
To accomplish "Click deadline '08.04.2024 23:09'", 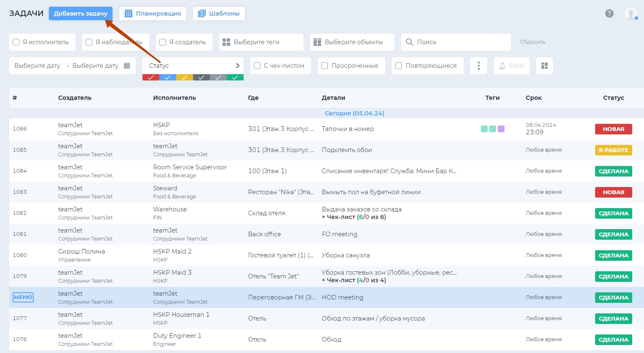I will 541,129.
